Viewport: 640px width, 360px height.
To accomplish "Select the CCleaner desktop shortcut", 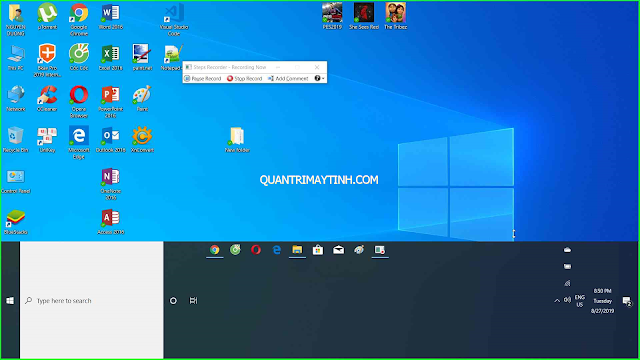I will click(47, 98).
